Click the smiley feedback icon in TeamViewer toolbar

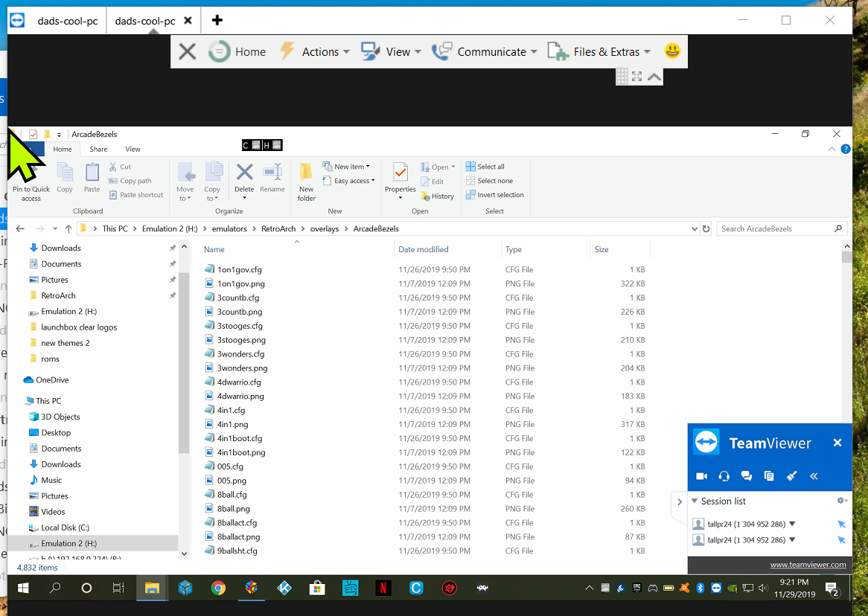672,51
